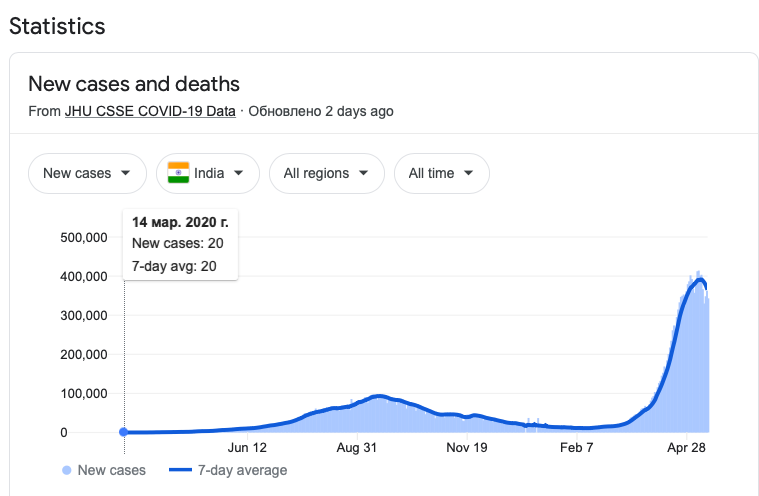The height and width of the screenshot is (496, 759).
Task: Click the New cases legend dot
Action: (67, 470)
